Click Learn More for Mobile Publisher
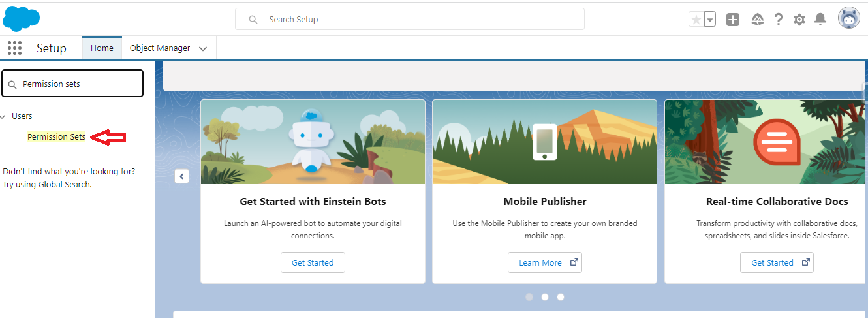The height and width of the screenshot is (318, 868). [x=545, y=262]
